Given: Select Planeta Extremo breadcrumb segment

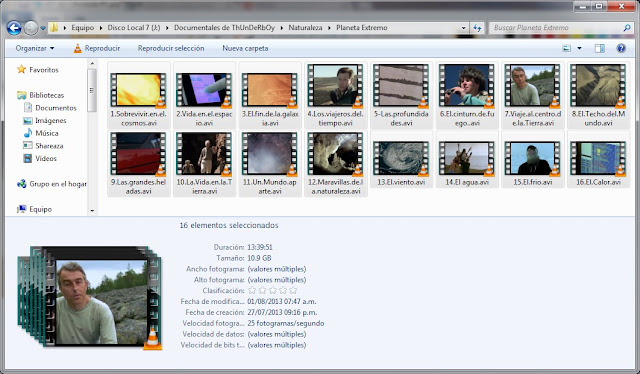Looking at the screenshot, I should [362, 28].
